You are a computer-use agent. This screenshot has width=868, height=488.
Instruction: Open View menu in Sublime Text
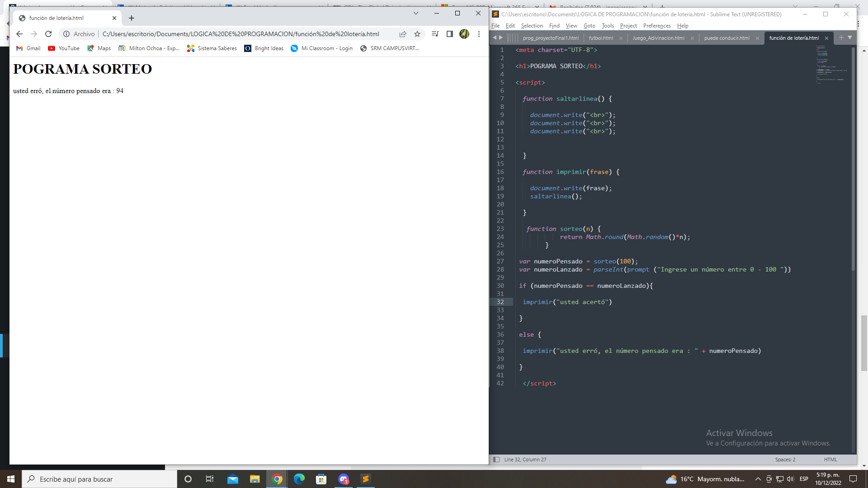point(571,26)
